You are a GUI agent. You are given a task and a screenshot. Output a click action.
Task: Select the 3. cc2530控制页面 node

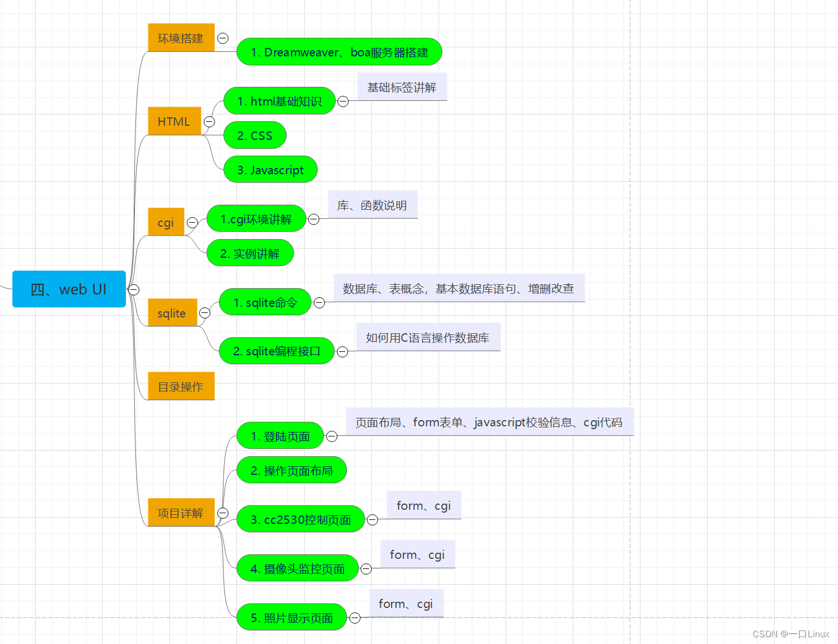[x=301, y=519]
